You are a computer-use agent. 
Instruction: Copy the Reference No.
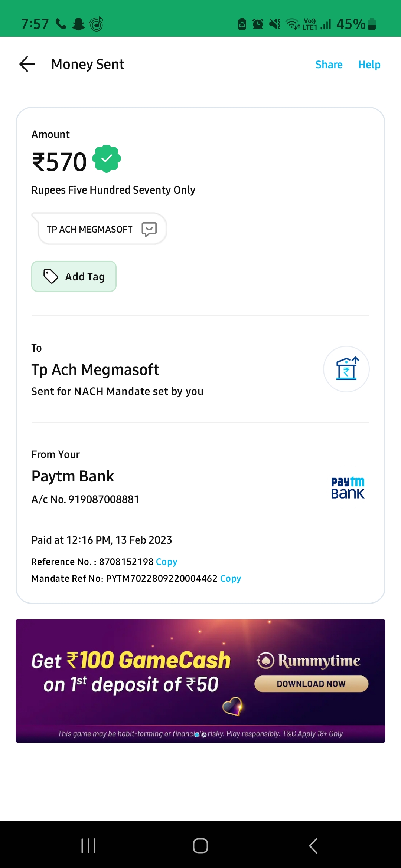166,562
